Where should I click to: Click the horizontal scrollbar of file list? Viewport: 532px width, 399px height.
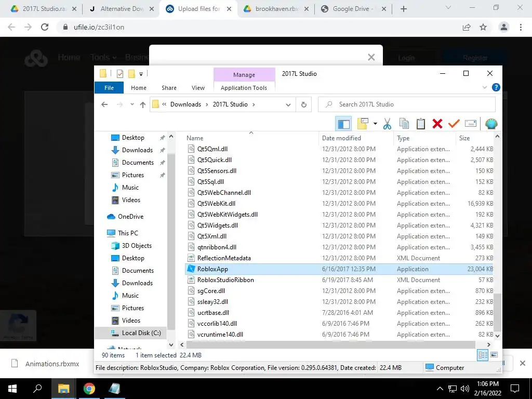click(330, 345)
